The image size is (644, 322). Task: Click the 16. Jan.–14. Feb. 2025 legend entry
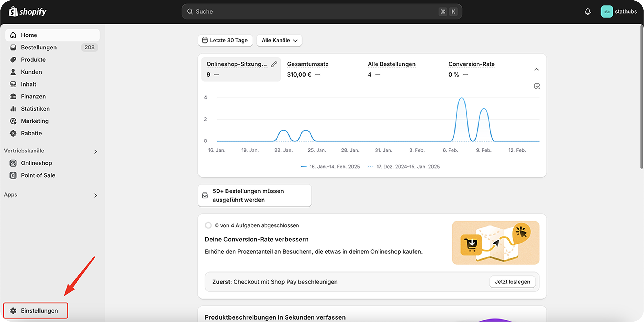[330, 167]
